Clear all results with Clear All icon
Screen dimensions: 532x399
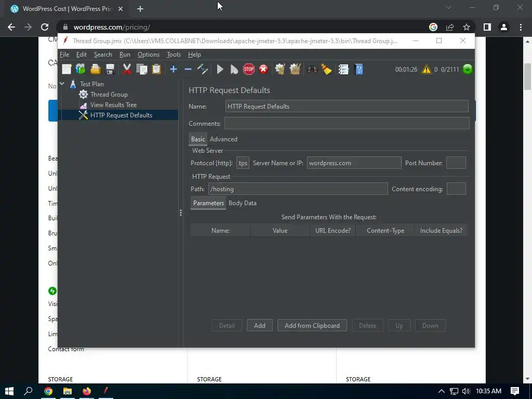[295, 69]
